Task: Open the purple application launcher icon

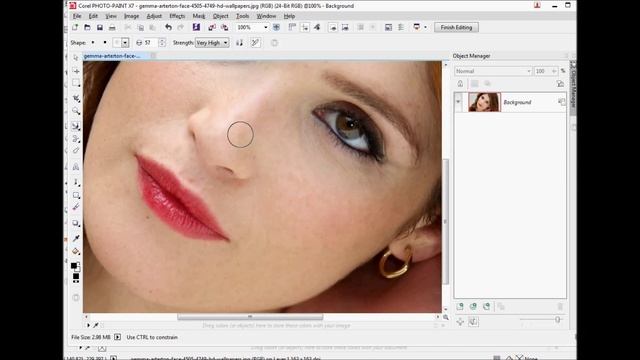Action: (196, 27)
